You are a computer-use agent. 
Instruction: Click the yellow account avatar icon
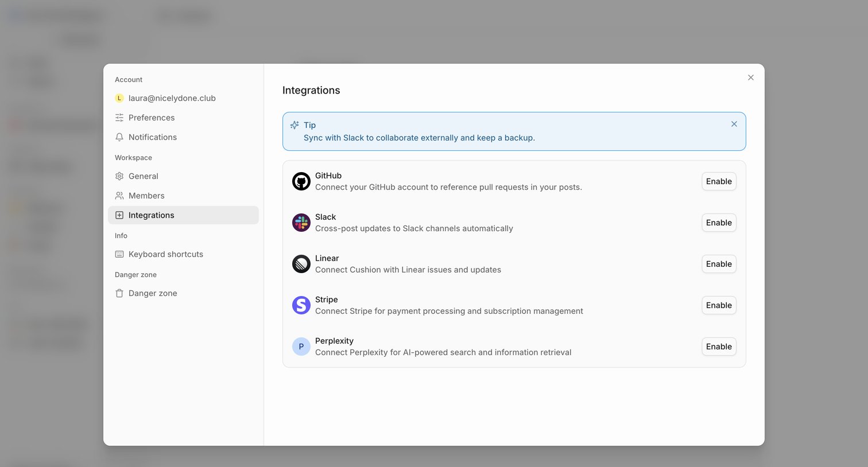[119, 98]
